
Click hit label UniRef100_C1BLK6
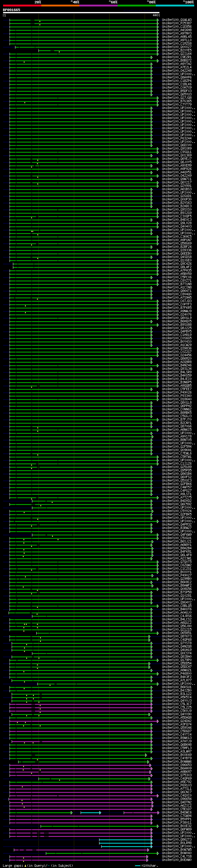click(176, 84)
